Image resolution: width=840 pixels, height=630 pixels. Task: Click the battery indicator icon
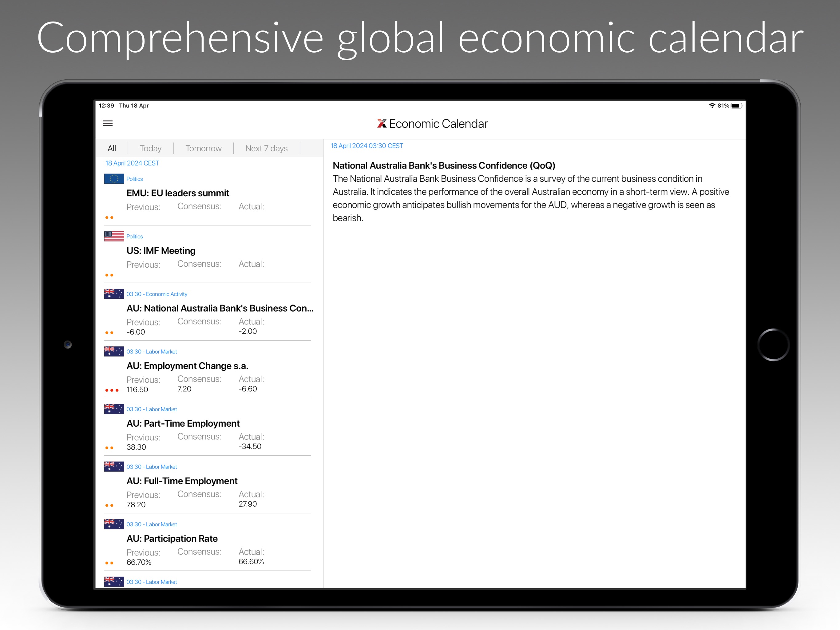[737, 106]
